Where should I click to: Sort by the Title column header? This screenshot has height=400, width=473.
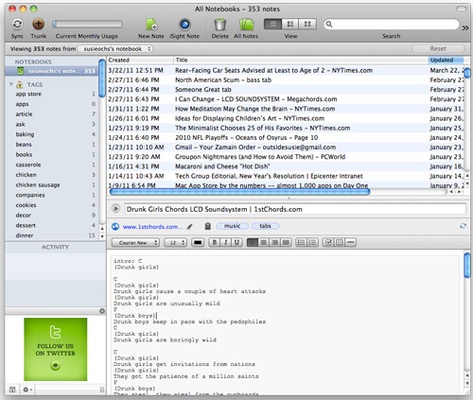pyautogui.click(x=300, y=60)
